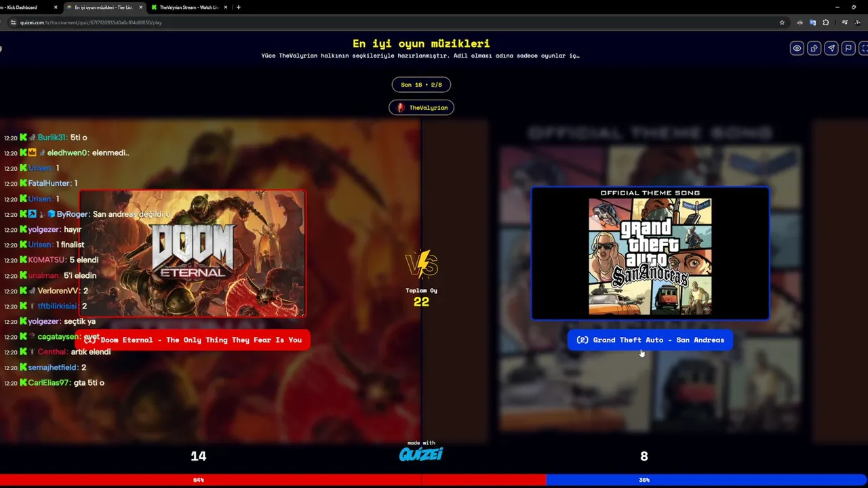Click the TheValyrian creator badge
This screenshot has height=488, width=868.
(421, 107)
